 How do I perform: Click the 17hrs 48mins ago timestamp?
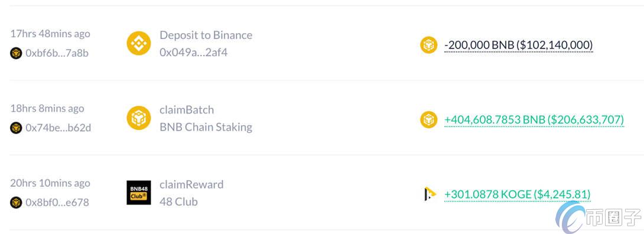[x=50, y=34]
